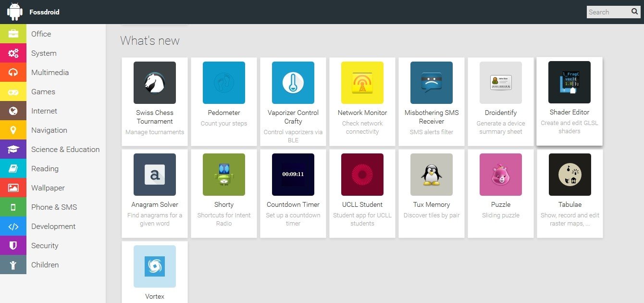The height and width of the screenshot is (303, 644).
Task: Open the Misbothering SMS Receiver sad-face icon
Action: pyautogui.click(x=432, y=83)
